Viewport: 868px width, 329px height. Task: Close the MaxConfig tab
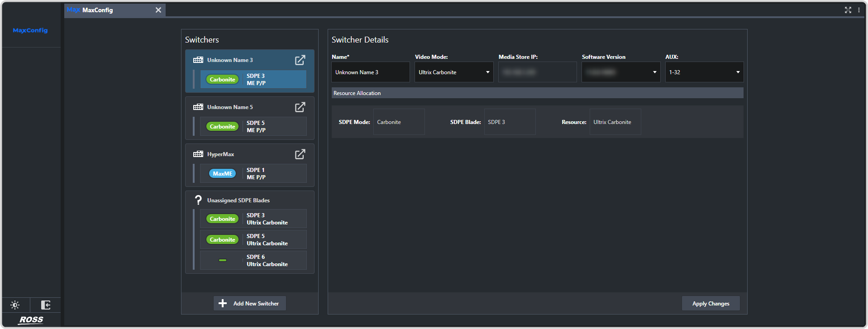tap(158, 10)
